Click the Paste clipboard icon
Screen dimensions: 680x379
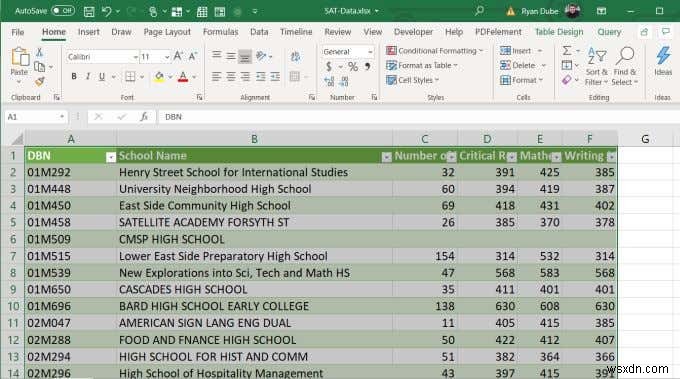pos(20,57)
